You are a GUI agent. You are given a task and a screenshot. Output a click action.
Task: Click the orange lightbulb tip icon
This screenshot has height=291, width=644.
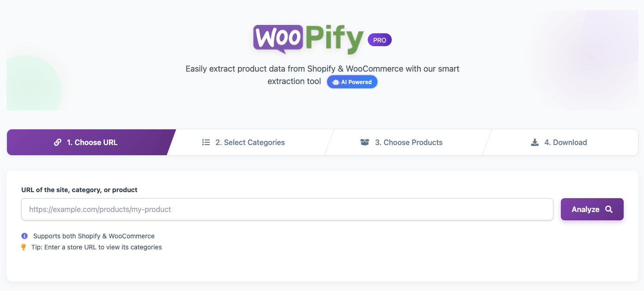[x=24, y=247]
